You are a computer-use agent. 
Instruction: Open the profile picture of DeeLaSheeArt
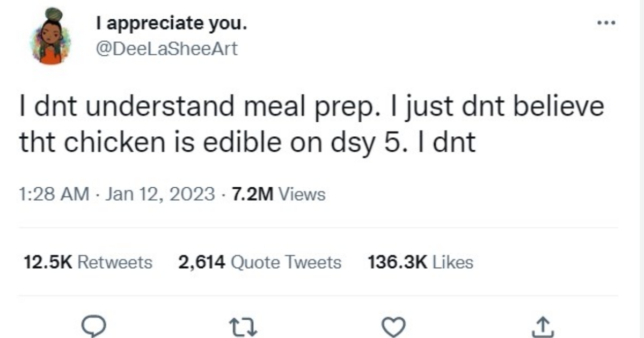coord(51,35)
